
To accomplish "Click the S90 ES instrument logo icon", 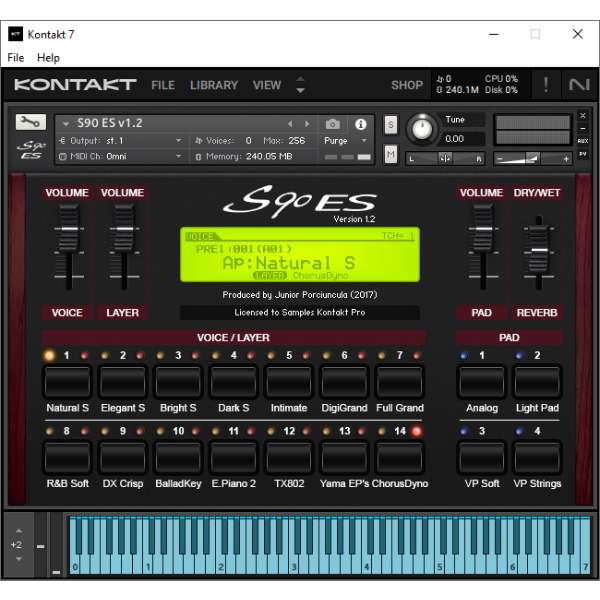I will pyautogui.click(x=31, y=150).
